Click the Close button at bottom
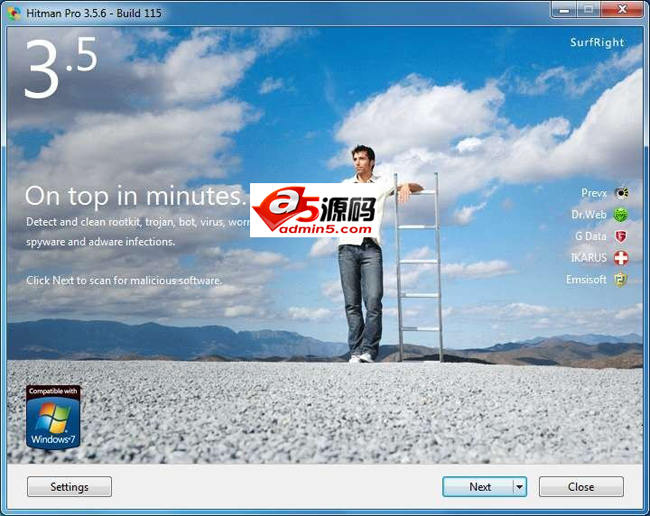650x516 pixels. [581, 487]
